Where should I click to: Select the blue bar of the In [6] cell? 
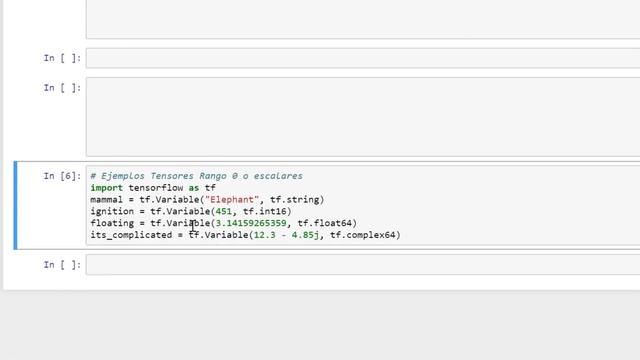16,205
